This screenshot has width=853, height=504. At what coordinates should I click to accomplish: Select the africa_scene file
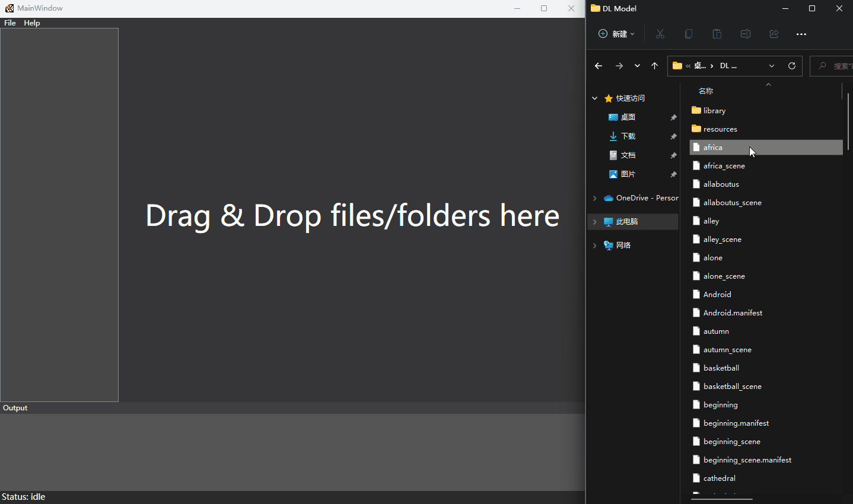click(x=766, y=166)
